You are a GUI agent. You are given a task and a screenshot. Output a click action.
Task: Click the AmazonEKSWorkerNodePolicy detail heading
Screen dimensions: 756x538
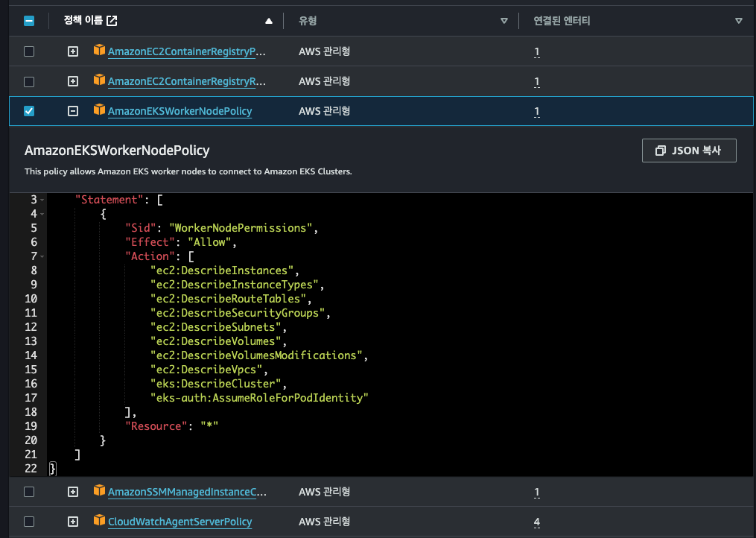pyautogui.click(x=117, y=151)
